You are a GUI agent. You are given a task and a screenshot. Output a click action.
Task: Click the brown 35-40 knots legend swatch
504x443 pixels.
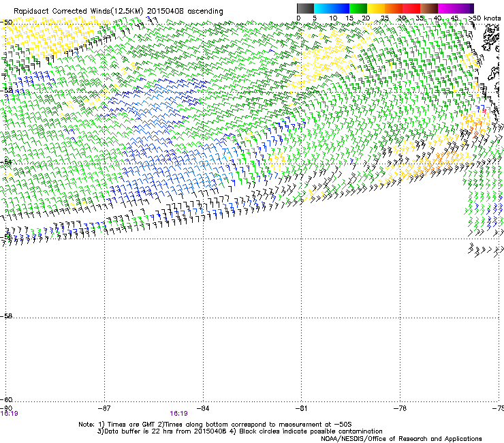[x=429, y=8]
